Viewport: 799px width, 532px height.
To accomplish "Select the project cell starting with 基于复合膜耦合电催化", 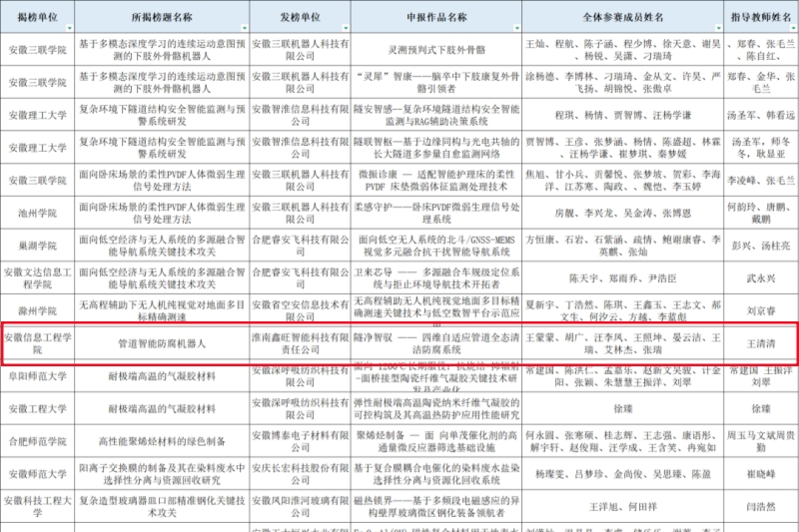I will pos(436,473).
